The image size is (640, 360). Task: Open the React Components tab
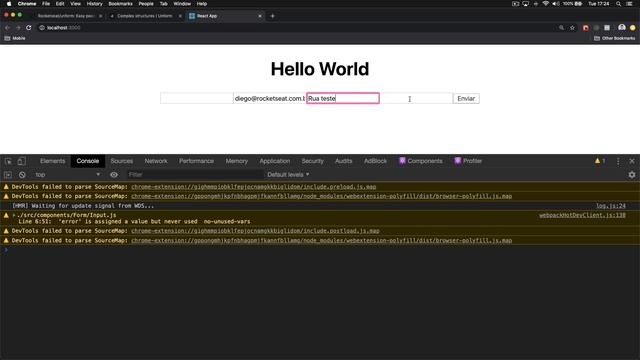pyautogui.click(x=421, y=161)
